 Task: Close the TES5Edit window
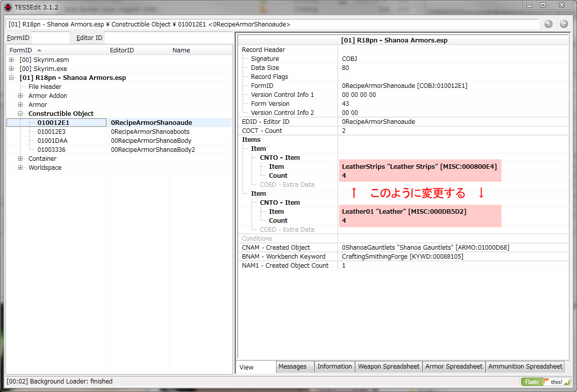(561, 5)
